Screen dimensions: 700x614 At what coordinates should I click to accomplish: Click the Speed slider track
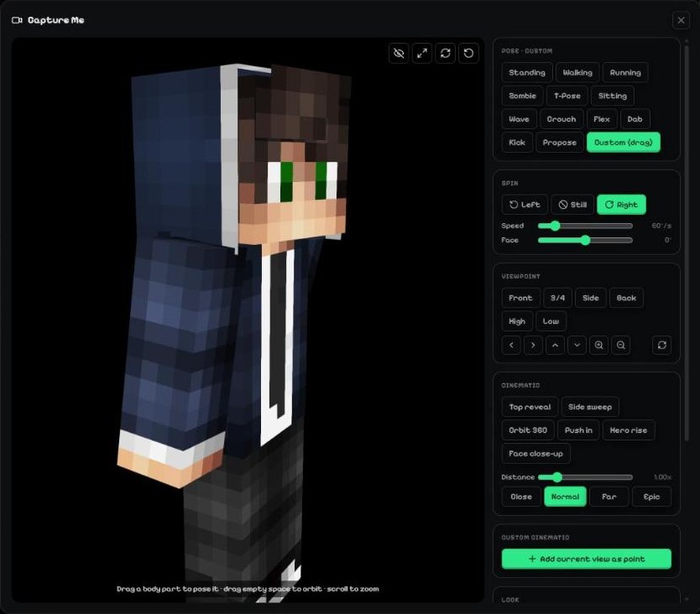(585, 226)
